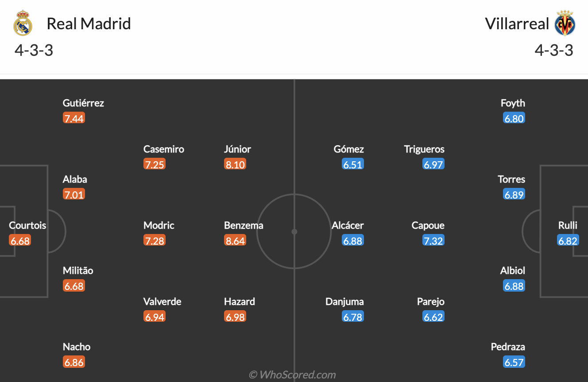
Task: Click Rulli goalkeeper name
Action: (x=568, y=226)
